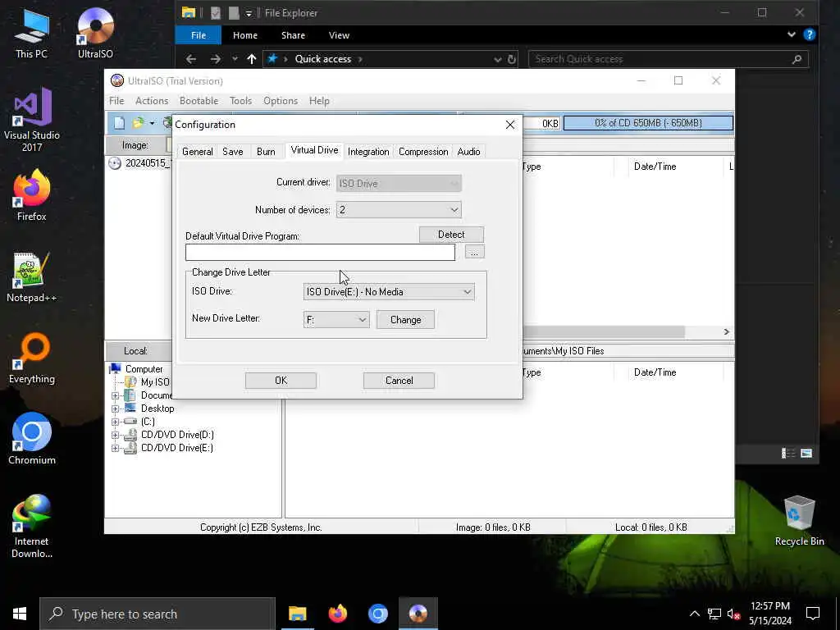Click the browse (...) button

474,252
